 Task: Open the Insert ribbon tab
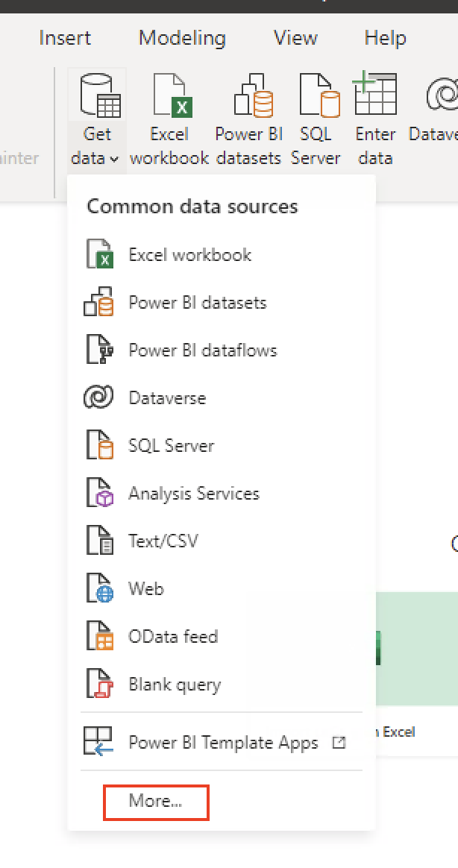65,38
